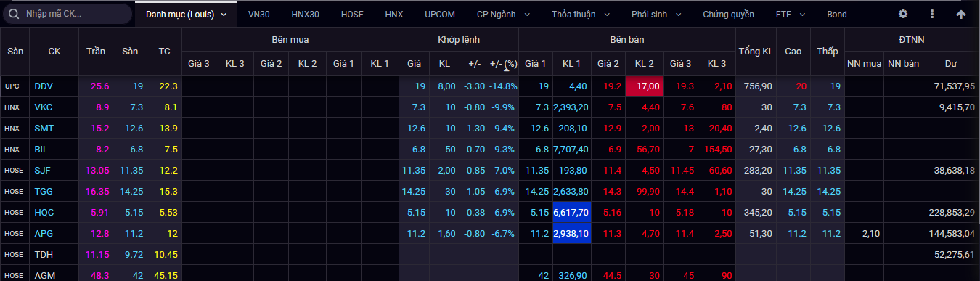Click BII percent change -9.3%
This screenshot has height=281, width=980.
[505, 149]
